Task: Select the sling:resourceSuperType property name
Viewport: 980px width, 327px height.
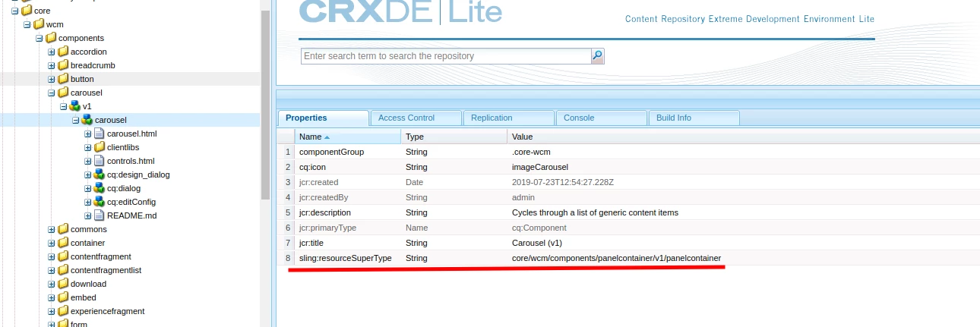Action: 346,258
